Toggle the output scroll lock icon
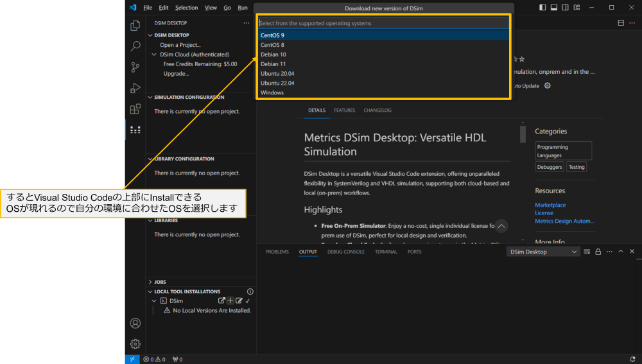This screenshot has height=364, width=642. pos(598,252)
